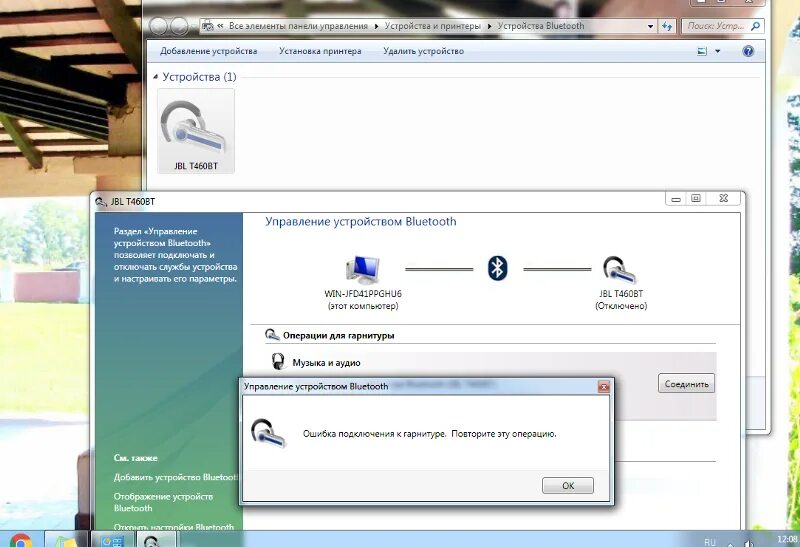
Task: Collapse the Устройства (1) group
Action: point(156,77)
